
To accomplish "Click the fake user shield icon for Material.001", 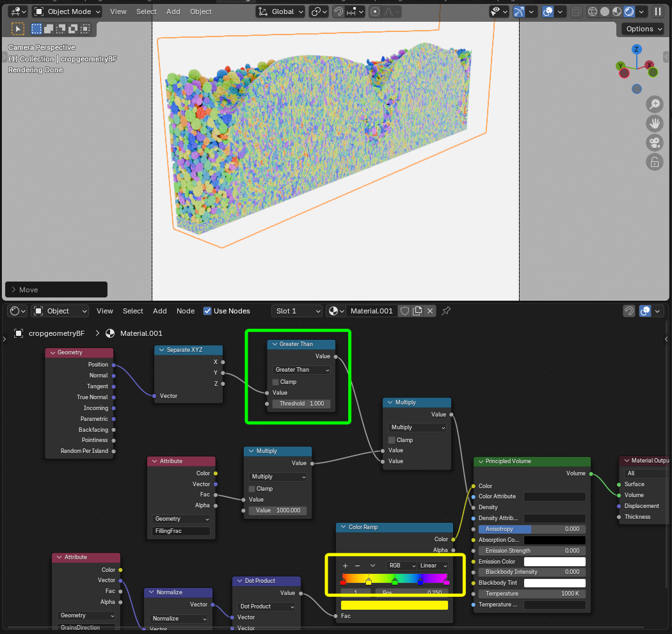I will tap(404, 310).
